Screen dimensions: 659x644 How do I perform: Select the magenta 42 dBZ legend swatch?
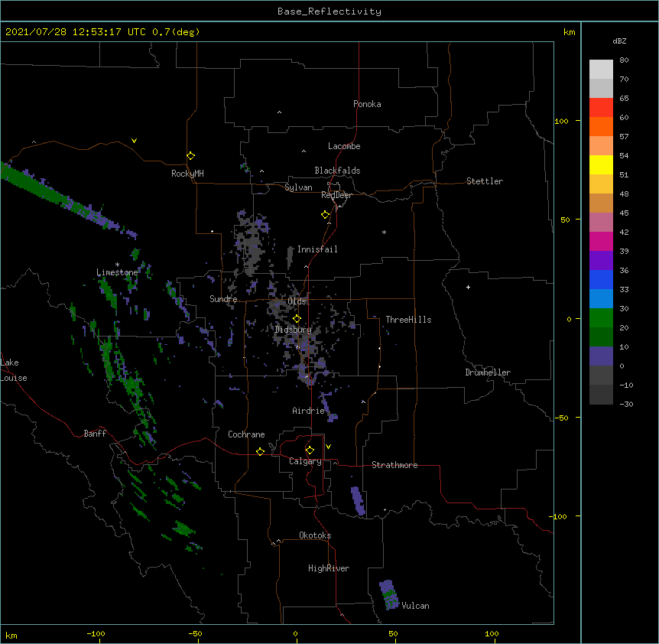[601, 241]
